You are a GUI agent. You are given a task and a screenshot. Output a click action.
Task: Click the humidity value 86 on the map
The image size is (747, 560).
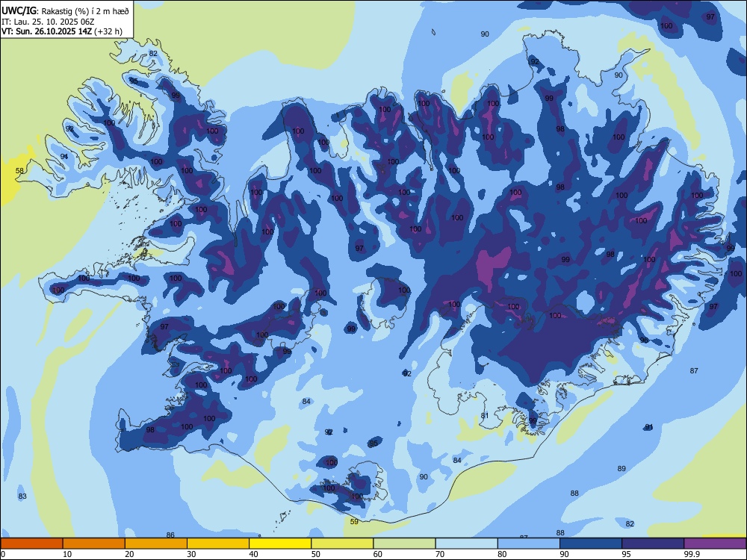click(x=170, y=535)
